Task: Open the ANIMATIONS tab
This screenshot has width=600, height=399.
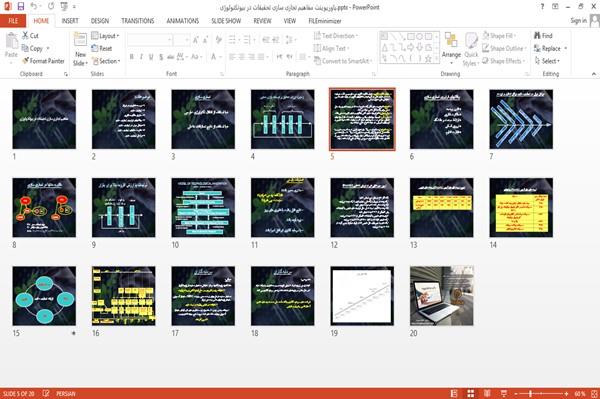Action: 183,21
